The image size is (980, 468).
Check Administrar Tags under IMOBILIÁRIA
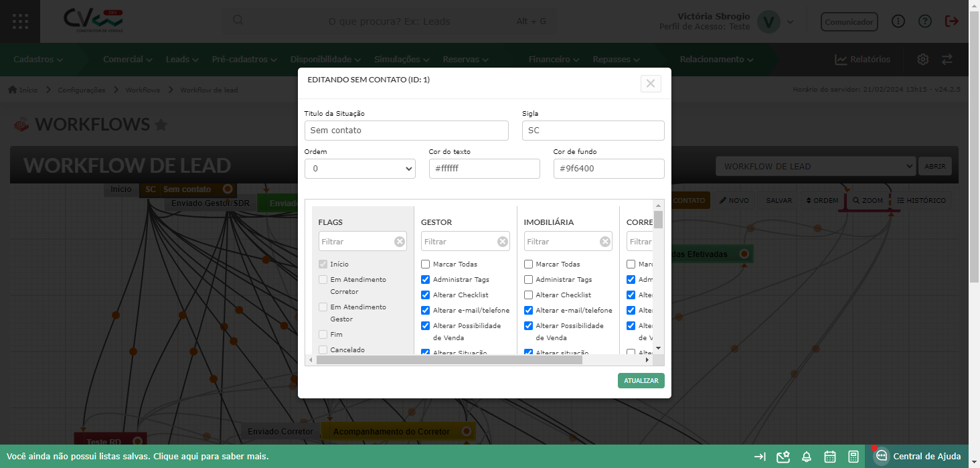tap(529, 280)
